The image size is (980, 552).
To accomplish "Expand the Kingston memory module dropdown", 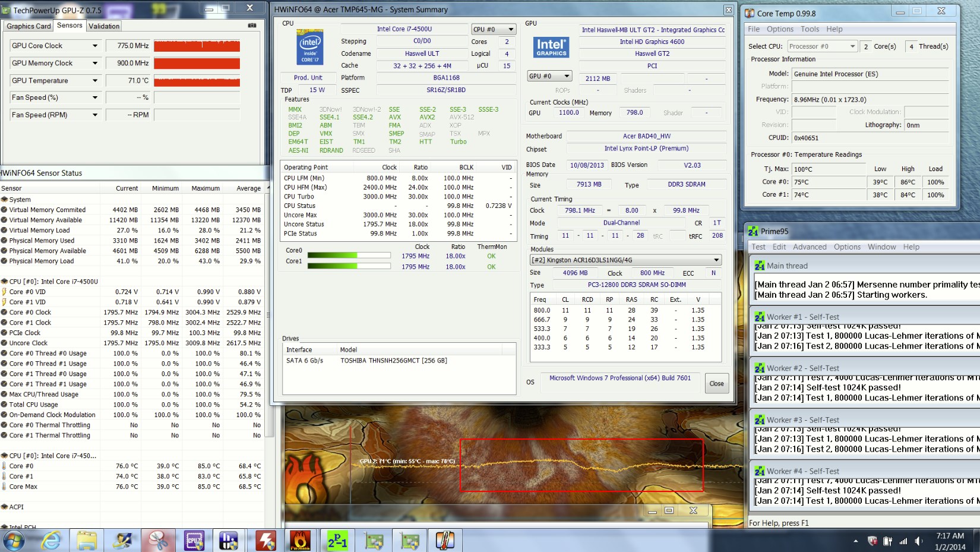I will click(625, 260).
